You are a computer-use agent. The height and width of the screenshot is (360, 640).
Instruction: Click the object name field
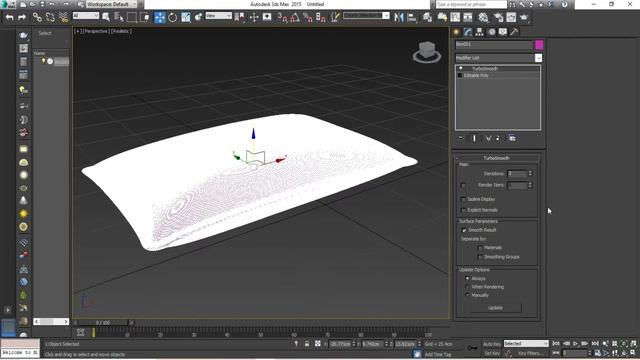[494, 44]
